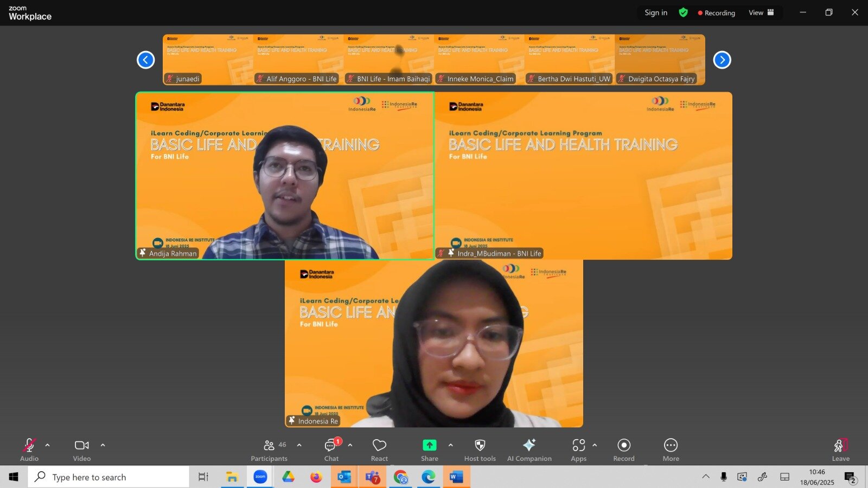Switch to Zoom taskbar icon
Image resolution: width=868 pixels, height=488 pixels.
coord(260,477)
